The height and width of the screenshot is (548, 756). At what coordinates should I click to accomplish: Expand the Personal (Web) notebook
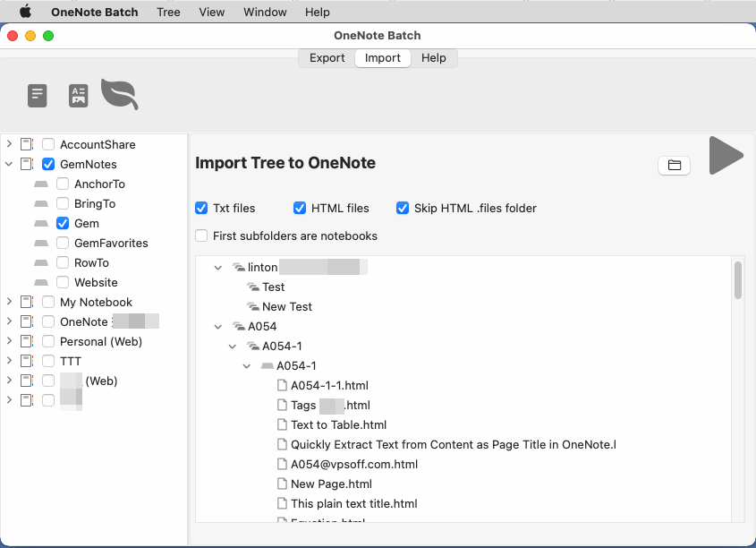(x=9, y=341)
